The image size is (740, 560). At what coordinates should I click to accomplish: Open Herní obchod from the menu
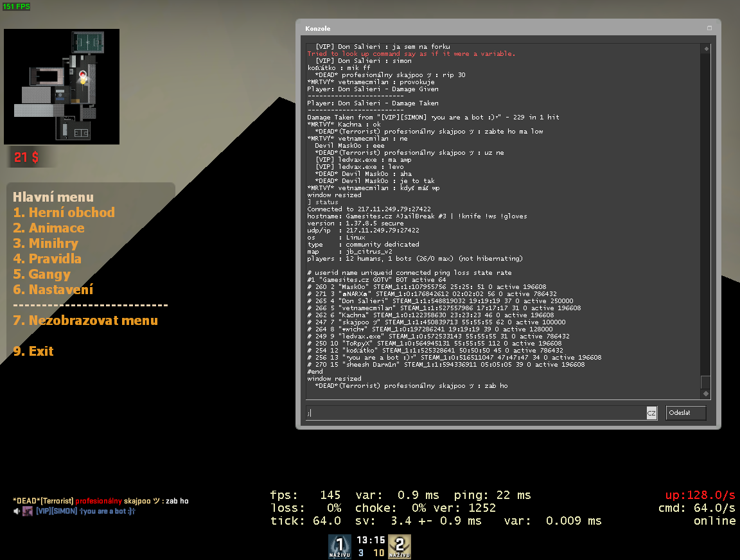click(64, 213)
